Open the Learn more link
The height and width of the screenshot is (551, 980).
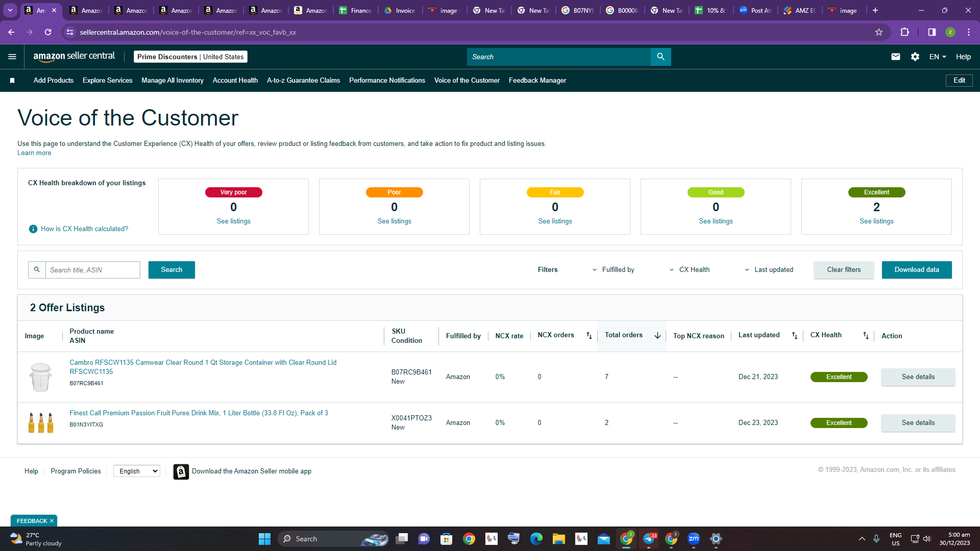pos(34,153)
